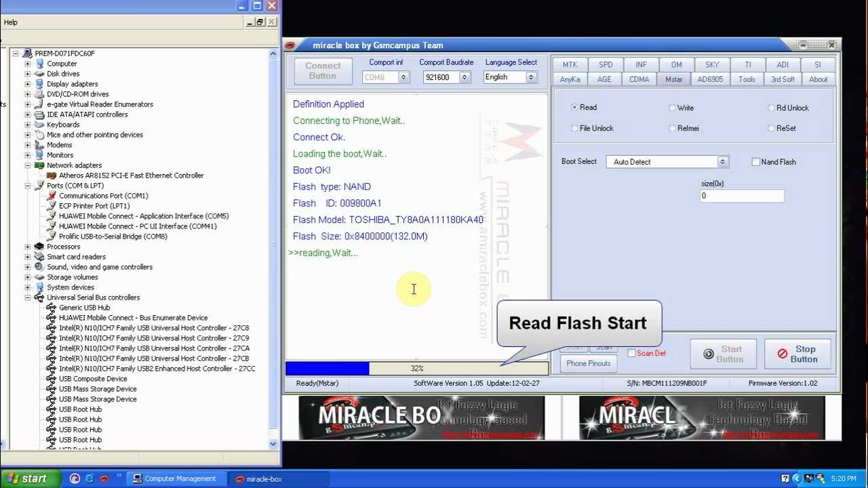
Task: Click the Mice and other pointing devices icon
Action: tap(39, 135)
